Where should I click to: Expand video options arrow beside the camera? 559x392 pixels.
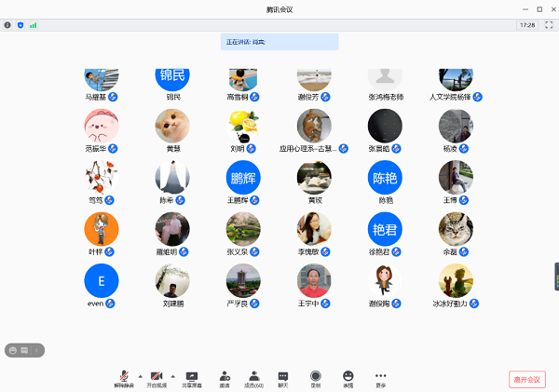coord(172,375)
